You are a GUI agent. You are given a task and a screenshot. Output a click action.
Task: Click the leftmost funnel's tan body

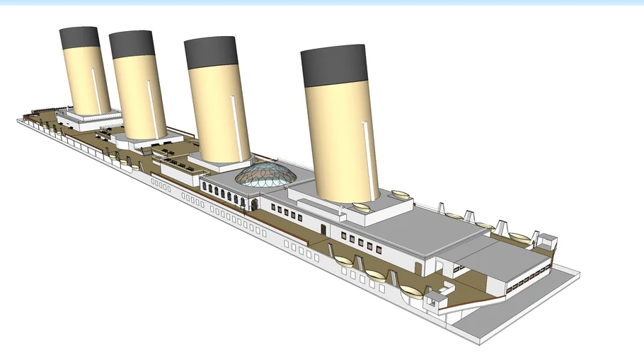click(84, 81)
